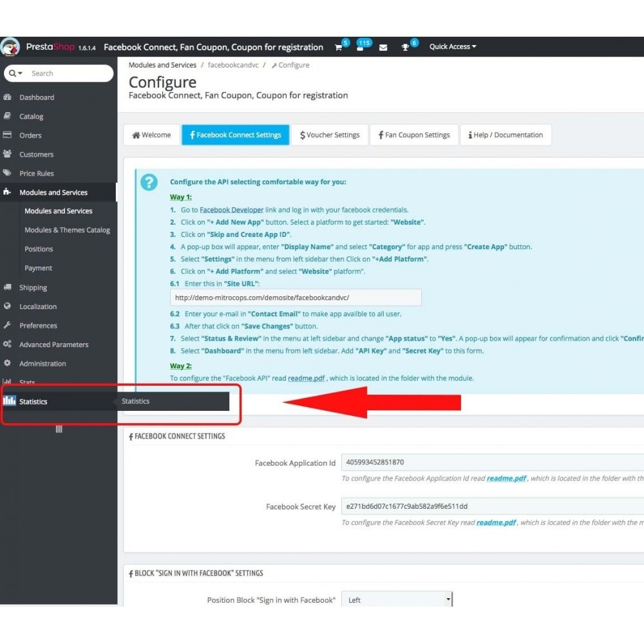Click the Dashboard gauge icon in sidebar
The image size is (644, 644).
click(7, 97)
